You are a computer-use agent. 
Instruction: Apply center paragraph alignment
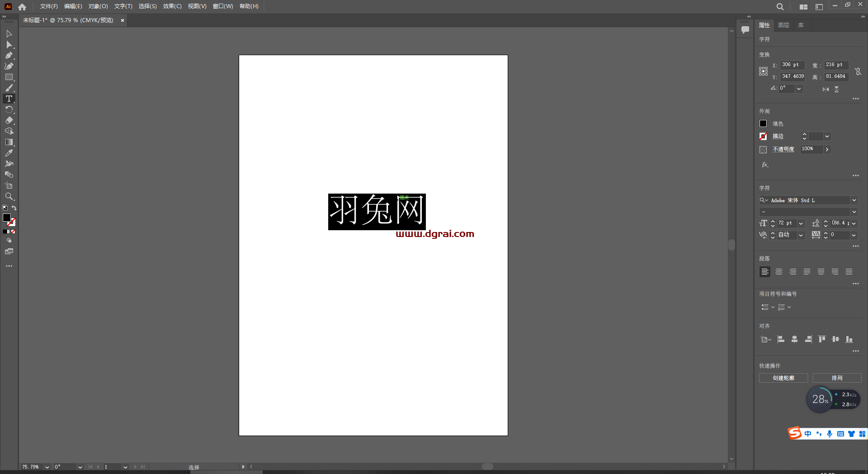[x=778, y=272]
